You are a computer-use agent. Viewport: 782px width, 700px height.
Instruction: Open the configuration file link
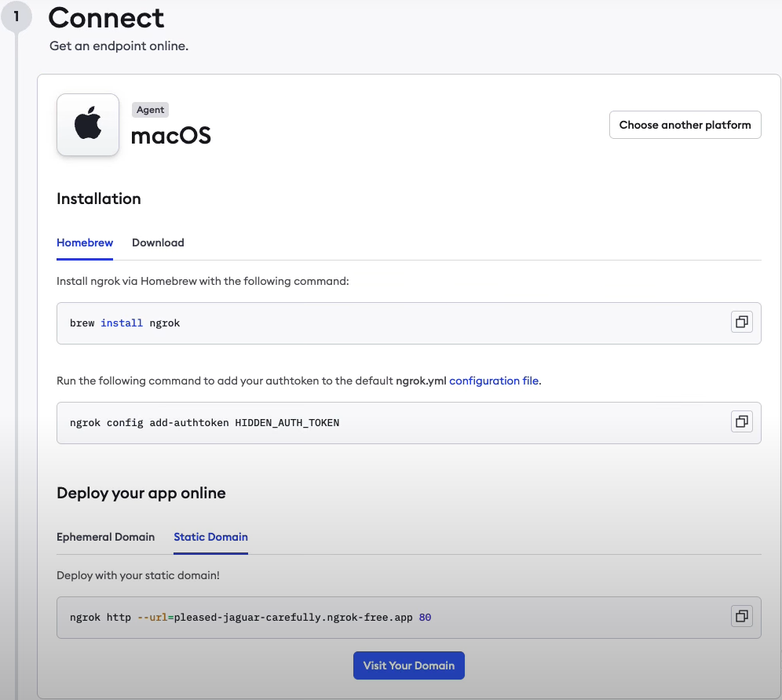494,381
